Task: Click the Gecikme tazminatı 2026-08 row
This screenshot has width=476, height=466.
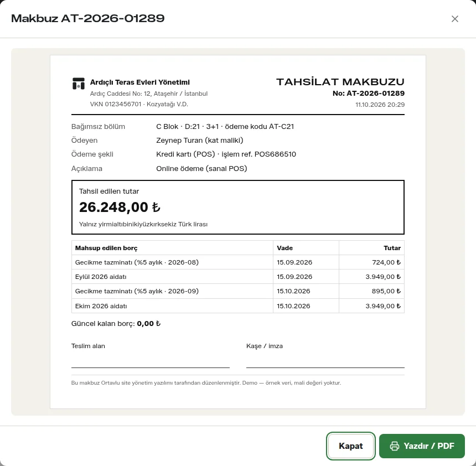Action: click(237, 262)
